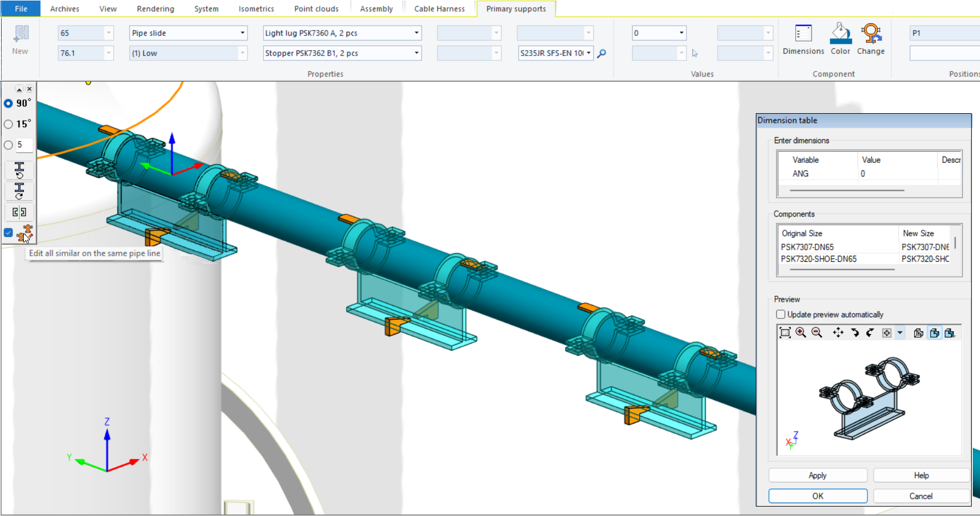The height and width of the screenshot is (516, 980).
Task: Click the fit-to-window preview icon
Action: click(785, 332)
